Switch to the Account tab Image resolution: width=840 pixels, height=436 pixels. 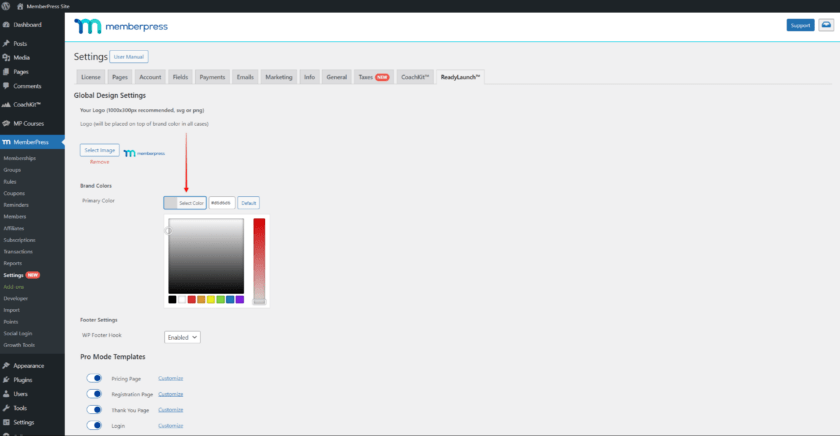point(150,77)
